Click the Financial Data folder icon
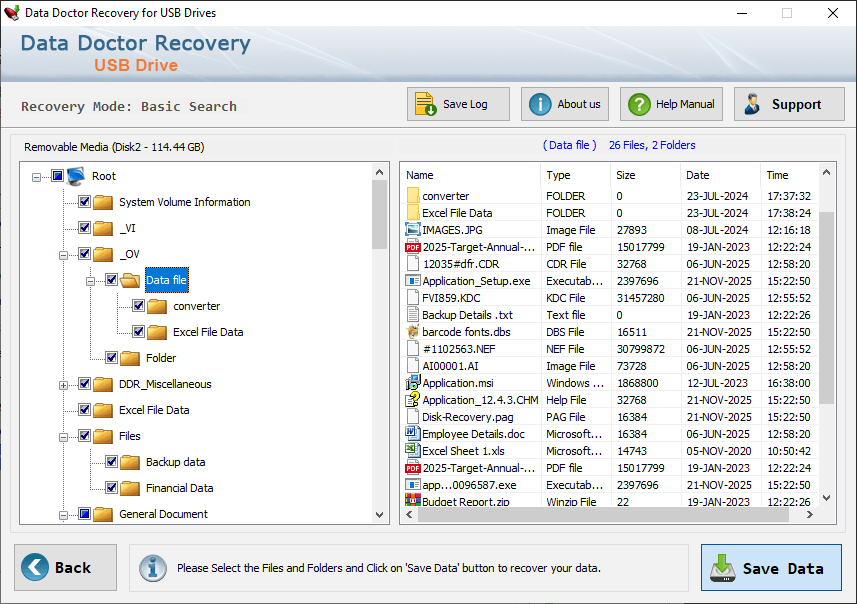The height and width of the screenshot is (604, 857). pyautogui.click(x=130, y=488)
